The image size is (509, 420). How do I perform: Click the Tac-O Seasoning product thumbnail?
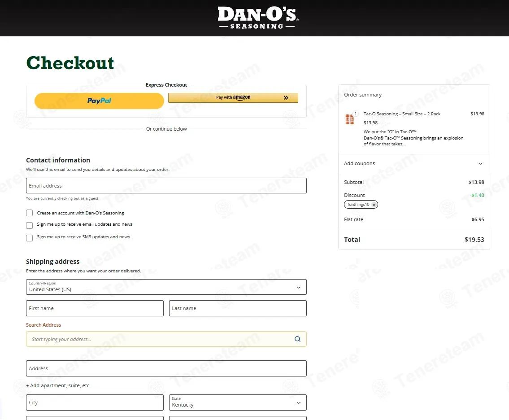click(350, 119)
